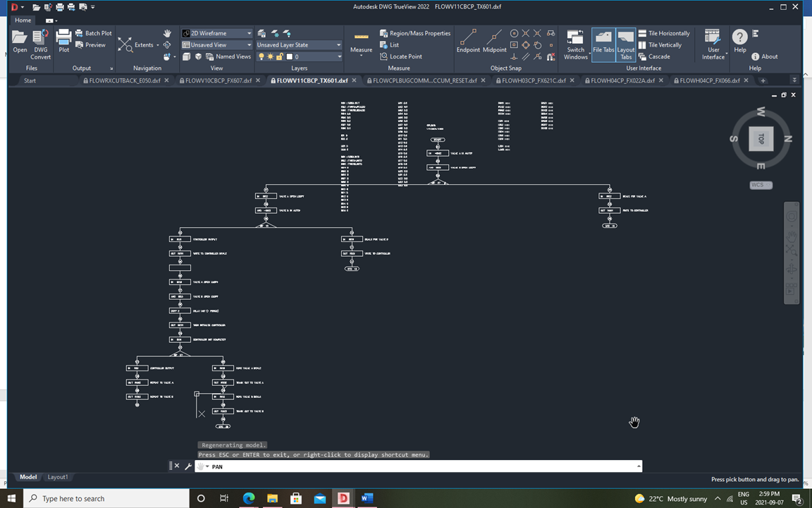
Task: Expand Unsaved Layer State dropdown
Action: pyautogui.click(x=338, y=45)
